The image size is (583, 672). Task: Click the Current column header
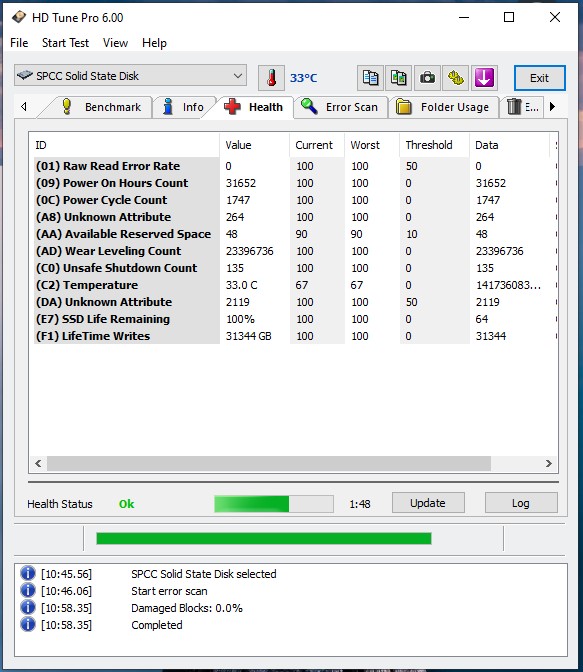(317, 145)
